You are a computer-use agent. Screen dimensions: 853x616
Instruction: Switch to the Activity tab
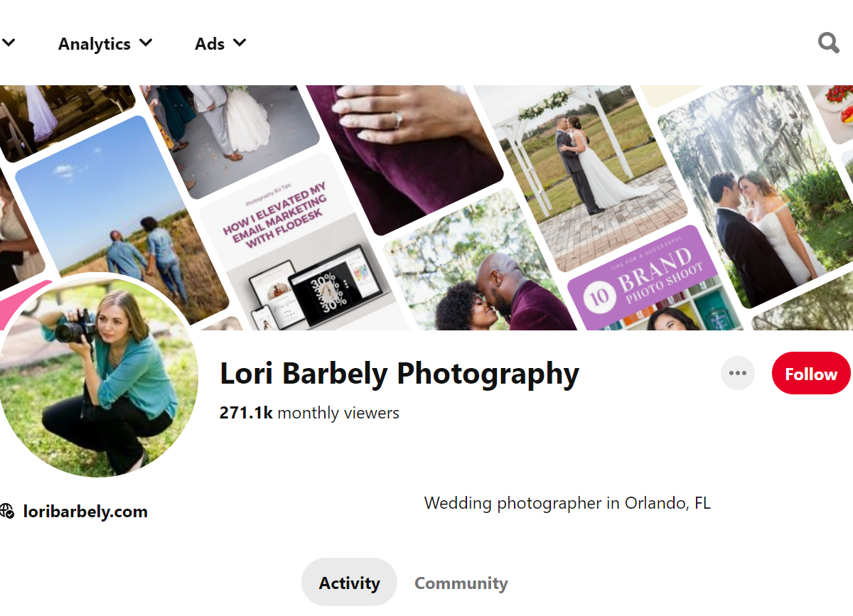click(349, 583)
